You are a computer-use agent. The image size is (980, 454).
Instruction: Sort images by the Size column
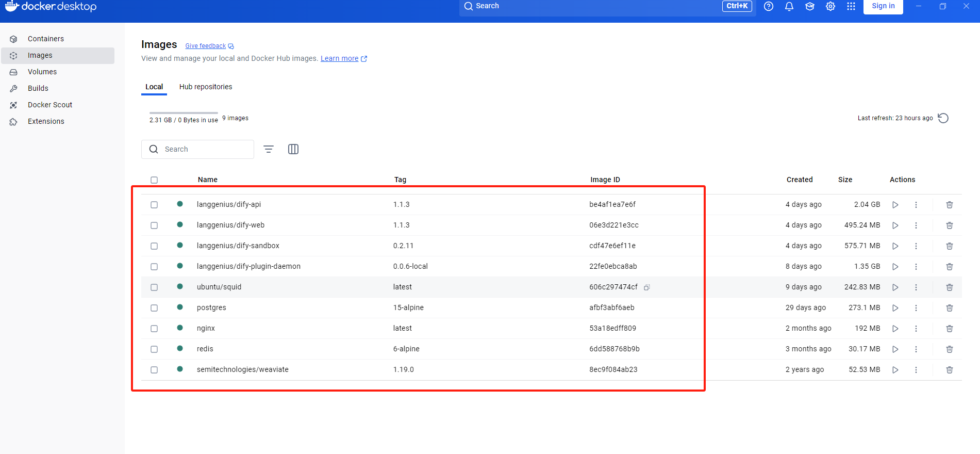point(845,180)
